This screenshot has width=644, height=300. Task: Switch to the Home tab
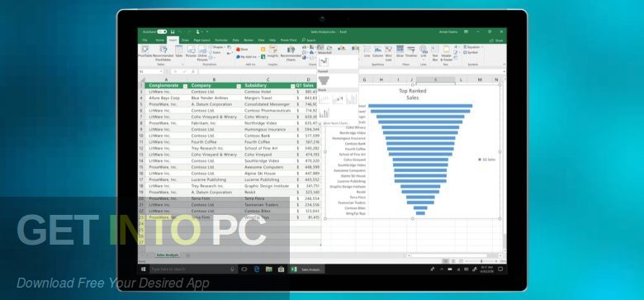pos(160,40)
